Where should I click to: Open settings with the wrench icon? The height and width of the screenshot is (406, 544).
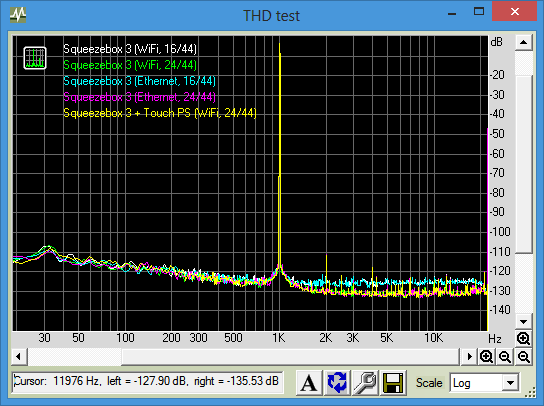point(365,382)
